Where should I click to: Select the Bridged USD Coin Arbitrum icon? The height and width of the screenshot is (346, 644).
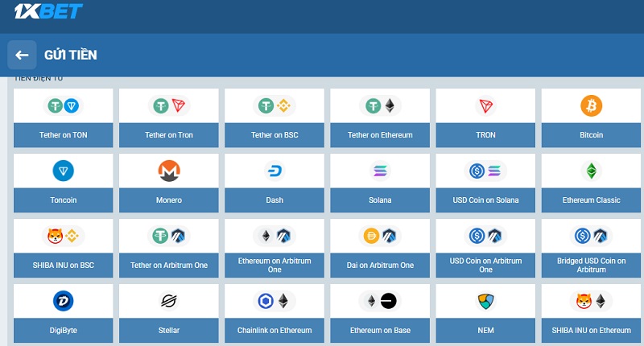(591, 236)
